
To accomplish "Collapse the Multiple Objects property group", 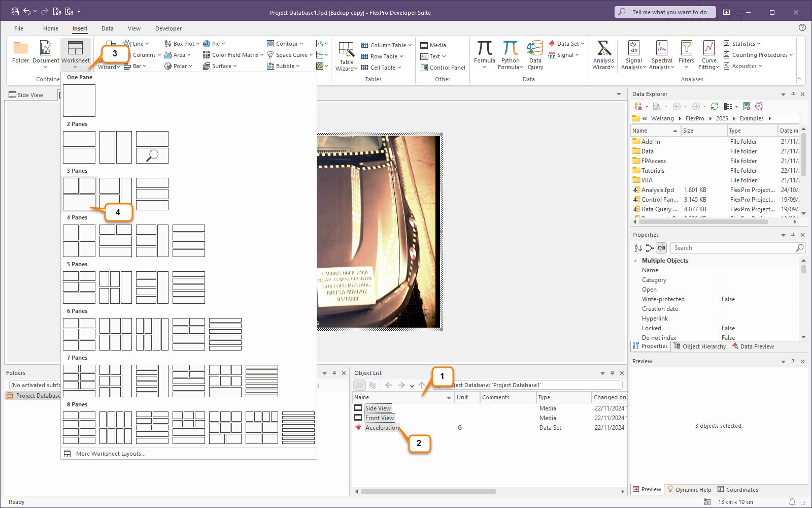I will point(635,261).
